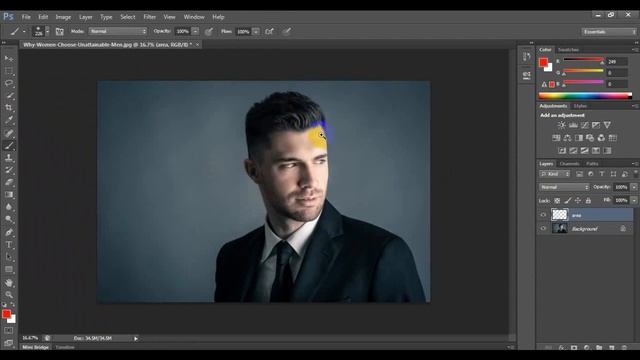Switch to the Styles tab
Image resolution: width=640 pixels, height=360 pixels.
(580, 106)
